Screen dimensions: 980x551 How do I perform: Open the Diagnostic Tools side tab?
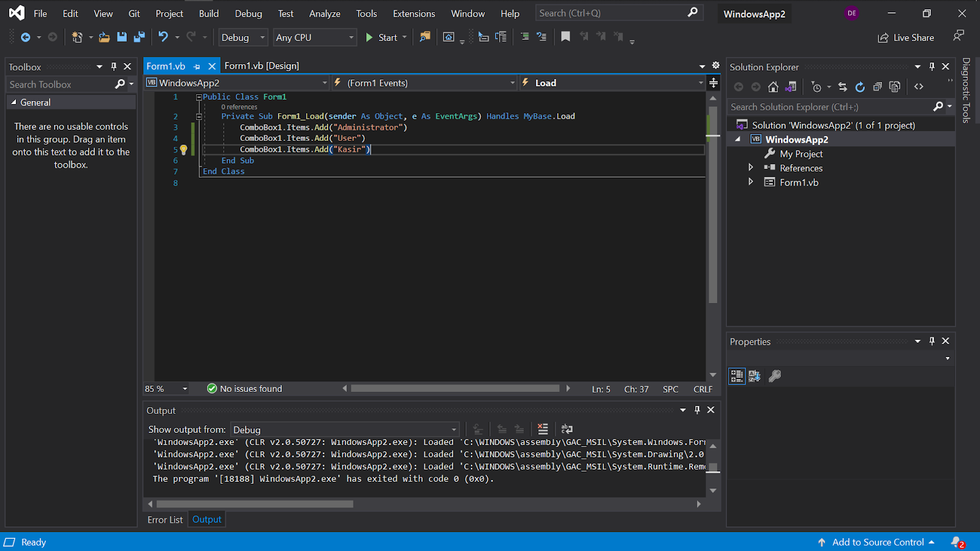click(966, 91)
